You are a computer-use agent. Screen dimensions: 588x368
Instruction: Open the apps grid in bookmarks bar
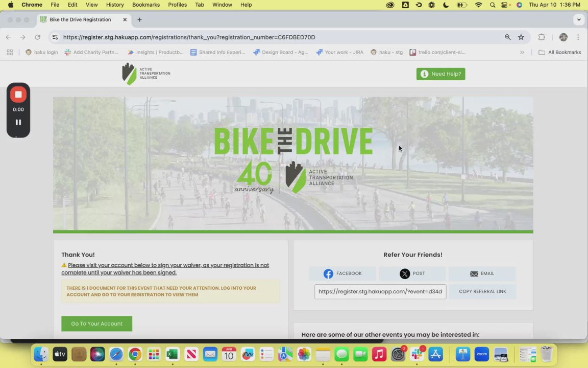tap(10, 52)
